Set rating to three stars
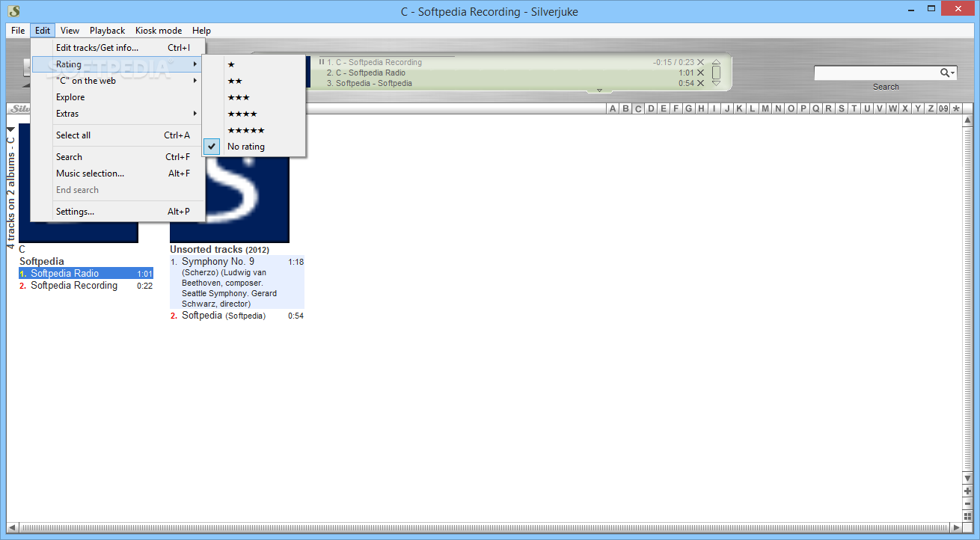Viewport: 980px width, 540px height. point(254,97)
